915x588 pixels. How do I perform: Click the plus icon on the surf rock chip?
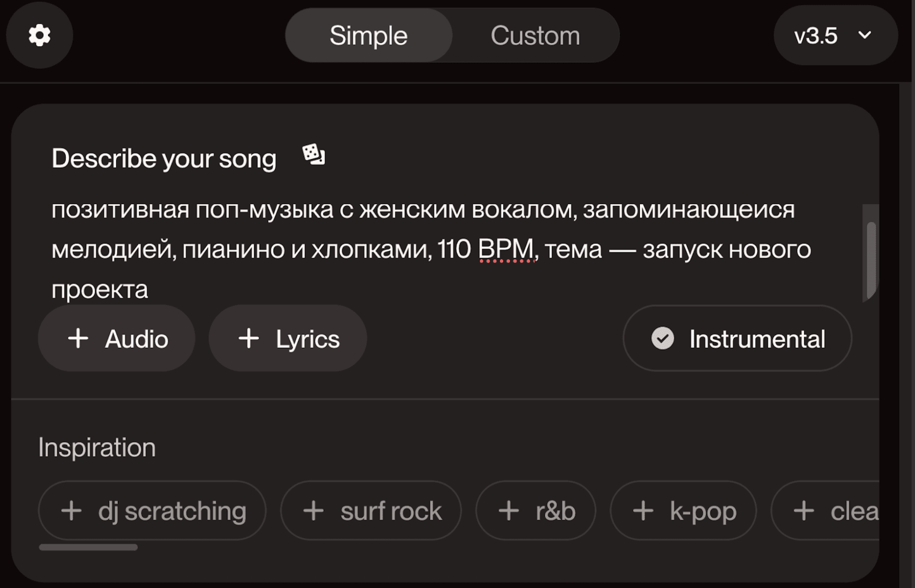tap(313, 510)
